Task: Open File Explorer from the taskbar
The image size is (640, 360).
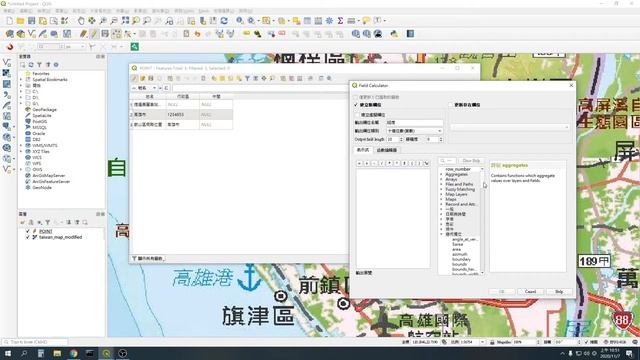Action: pyautogui.click(x=57, y=353)
